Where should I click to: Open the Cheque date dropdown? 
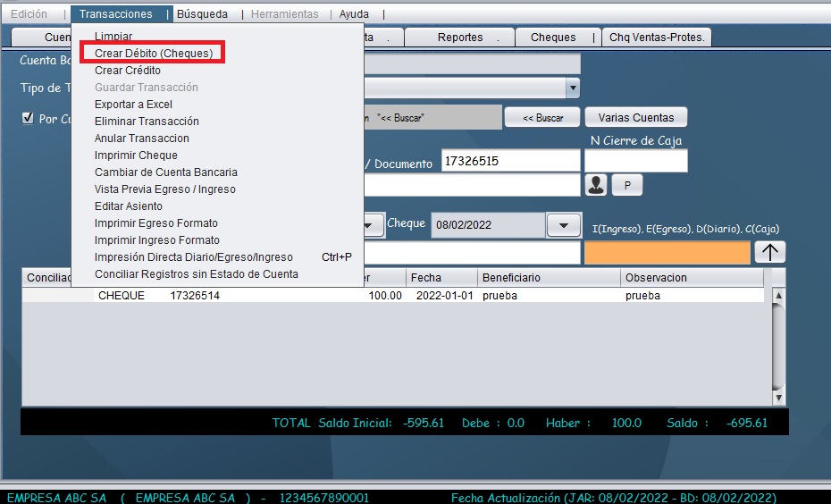(563, 224)
